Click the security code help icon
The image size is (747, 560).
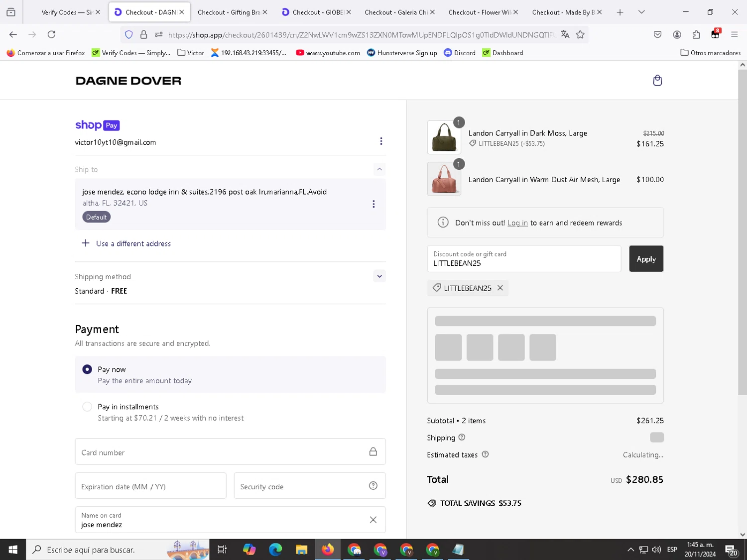(x=373, y=486)
